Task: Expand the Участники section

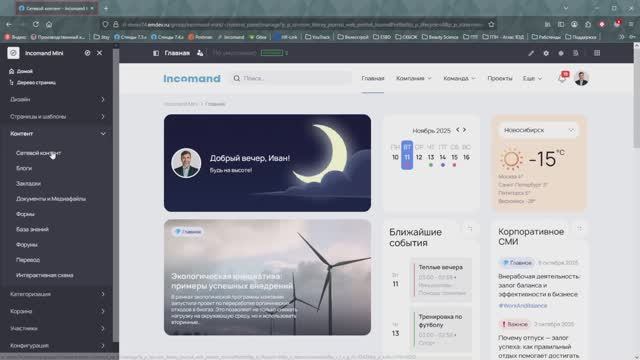Action: 57,329
